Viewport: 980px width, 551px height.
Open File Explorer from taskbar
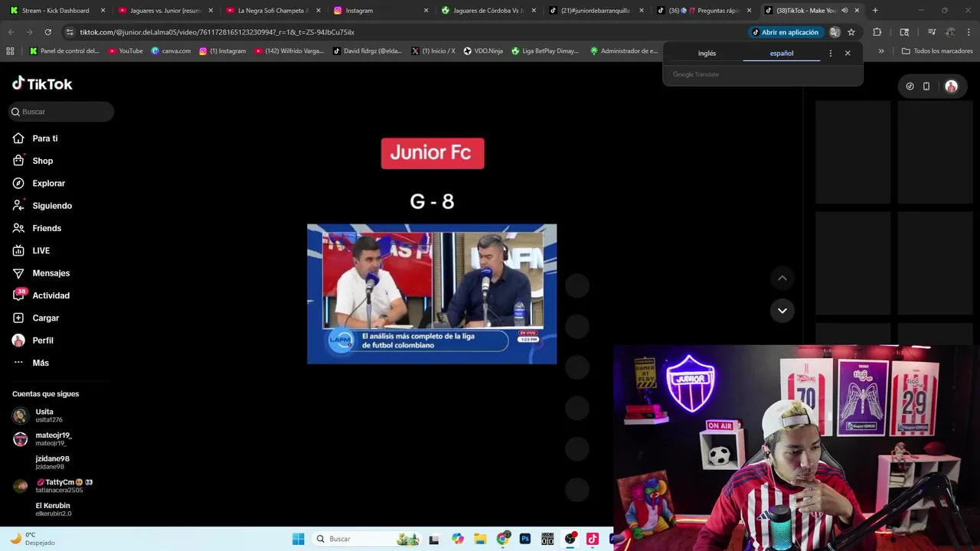point(479,539)
